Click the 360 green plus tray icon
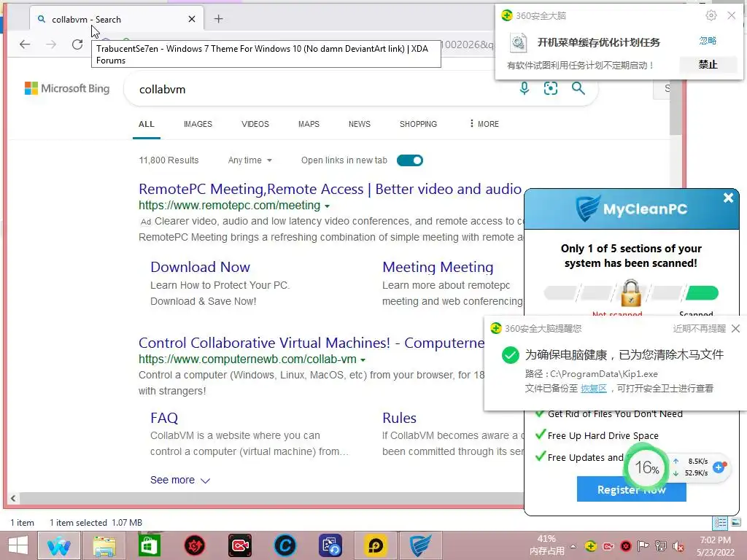 [591, 547]
